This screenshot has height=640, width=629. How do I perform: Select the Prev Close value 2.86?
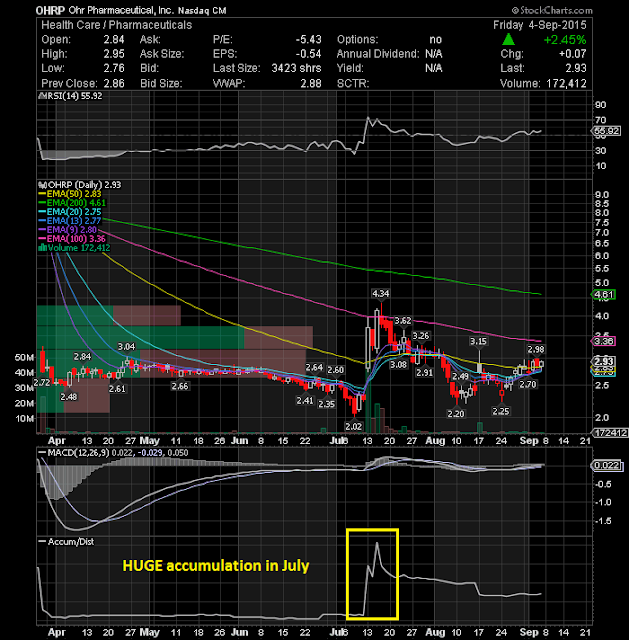point(113,83)
